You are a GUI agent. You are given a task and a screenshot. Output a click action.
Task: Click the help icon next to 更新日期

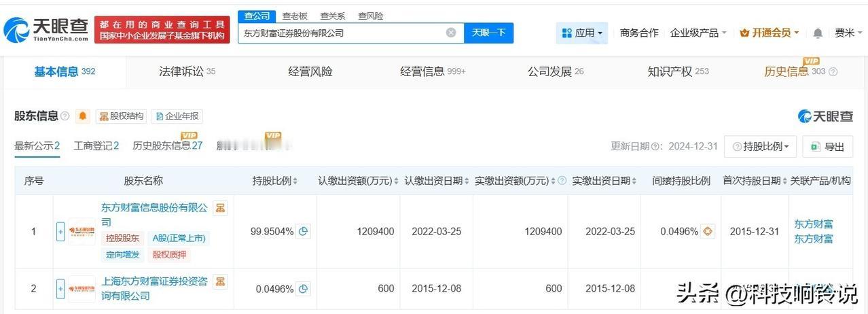click(x=656, y=146)
